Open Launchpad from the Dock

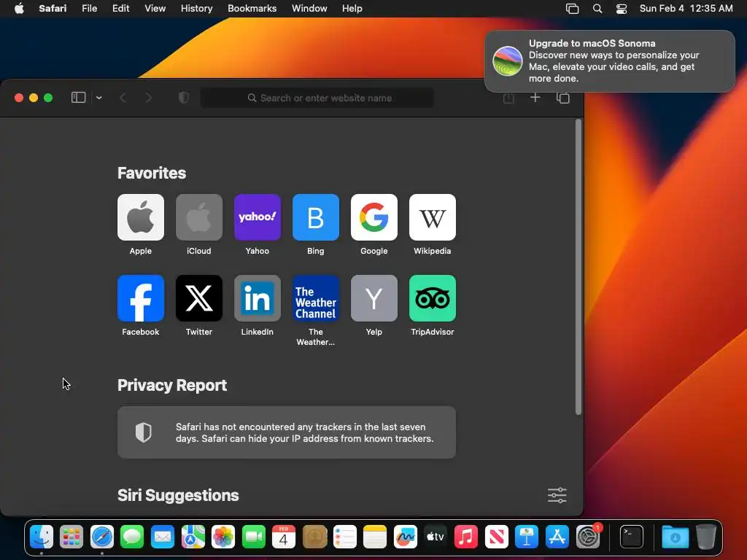coord(71,537)
